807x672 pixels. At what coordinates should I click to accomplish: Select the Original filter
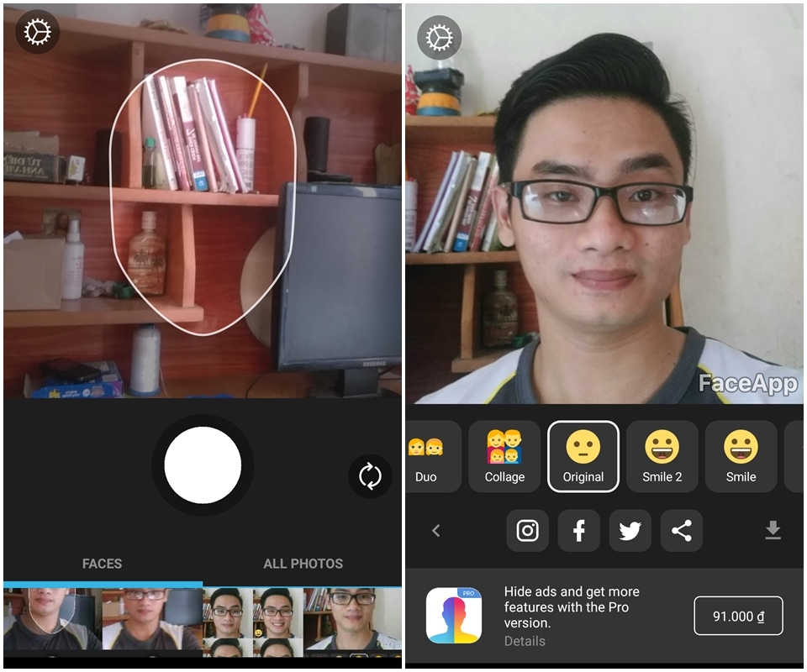tap(583, 456)
